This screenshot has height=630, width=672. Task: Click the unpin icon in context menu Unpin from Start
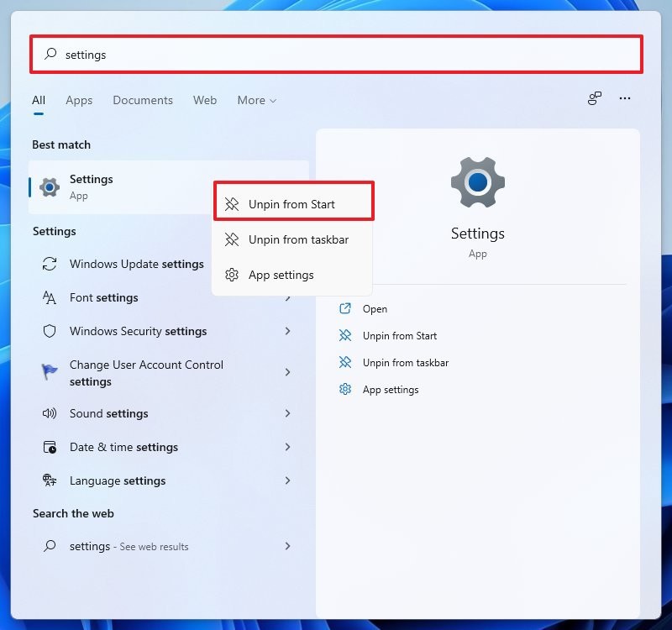pos(232,204)
